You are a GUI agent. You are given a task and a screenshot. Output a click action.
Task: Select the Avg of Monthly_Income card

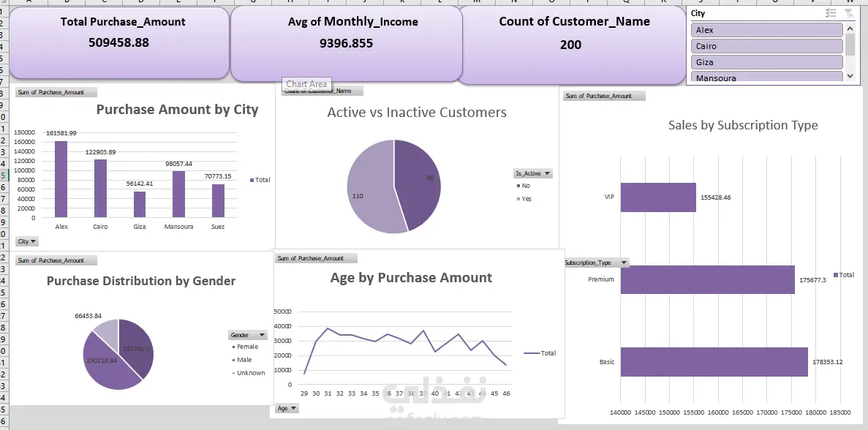[x=347, y=44]
